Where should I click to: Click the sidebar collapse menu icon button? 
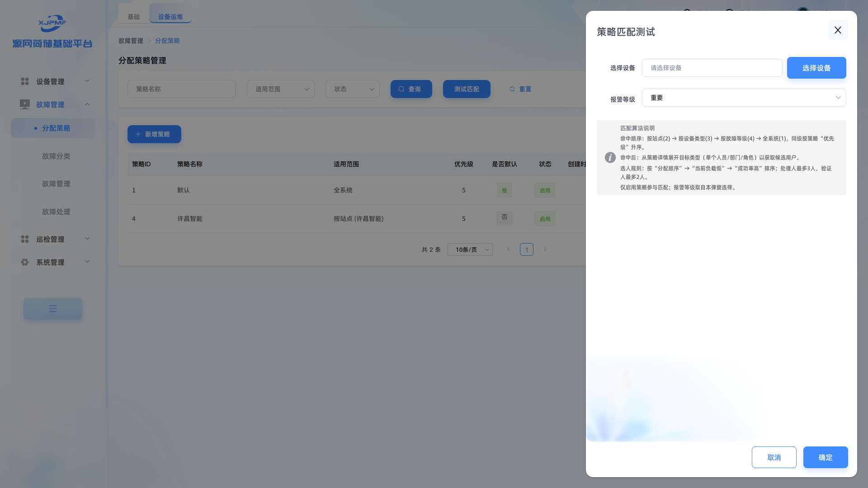53,309
